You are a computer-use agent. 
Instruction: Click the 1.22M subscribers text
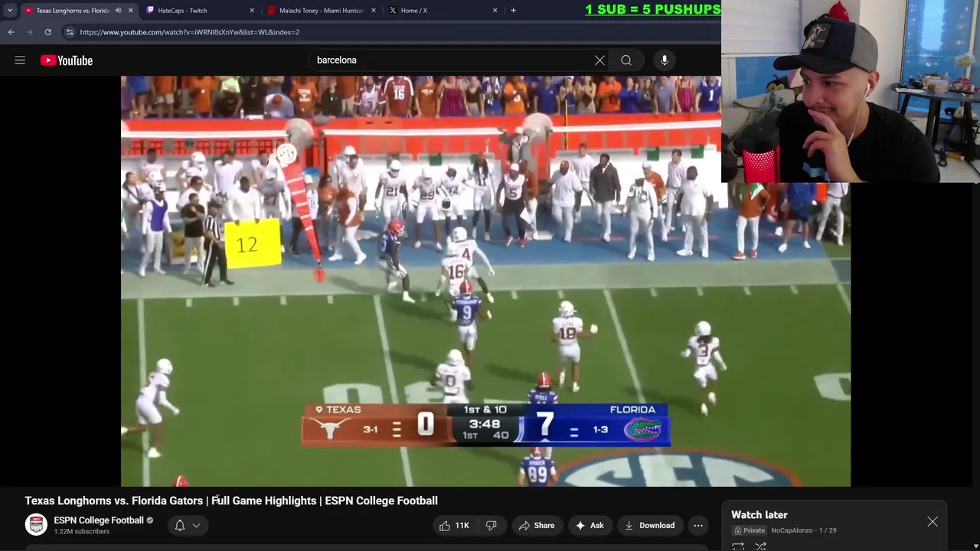click(x=81, y=532)
